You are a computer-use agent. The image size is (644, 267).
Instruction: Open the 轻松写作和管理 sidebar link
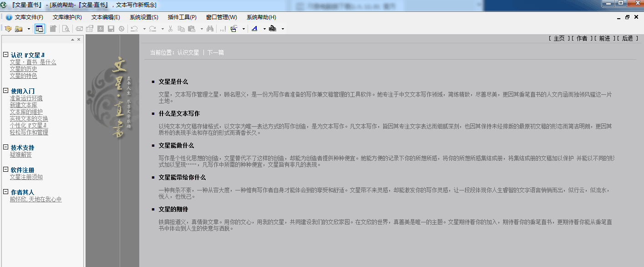(x=29, y=132)
